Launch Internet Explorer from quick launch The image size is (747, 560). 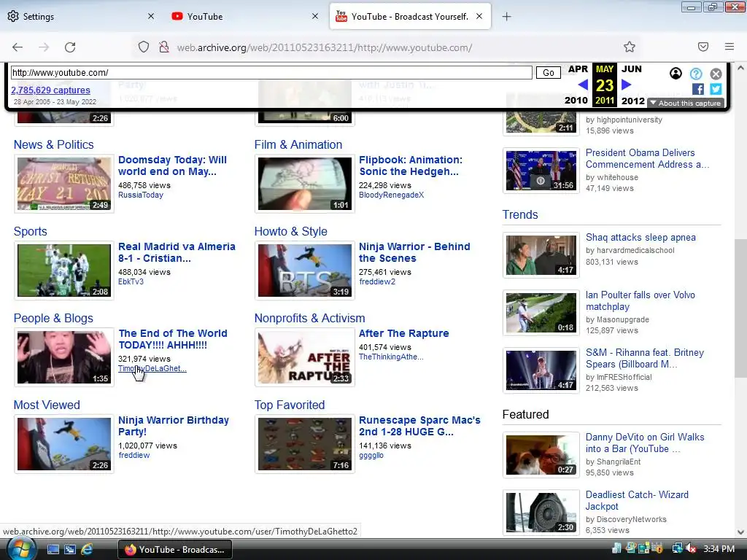coord(87,549)
